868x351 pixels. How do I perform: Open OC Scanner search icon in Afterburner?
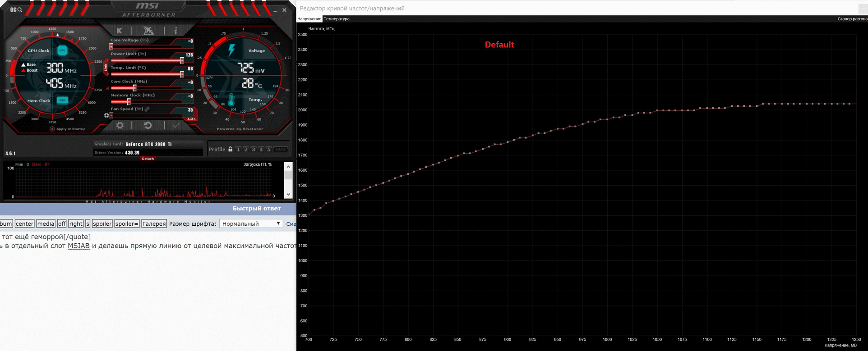pos(16,9)
